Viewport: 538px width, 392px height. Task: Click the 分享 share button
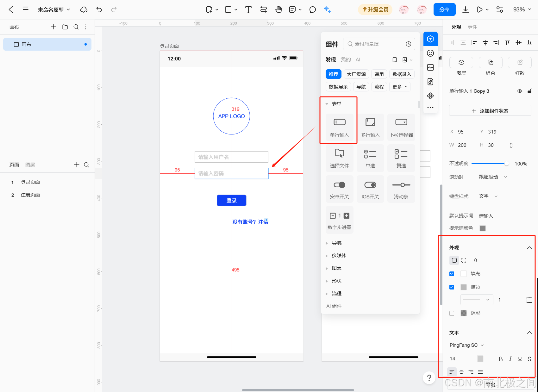coord(445,9)
